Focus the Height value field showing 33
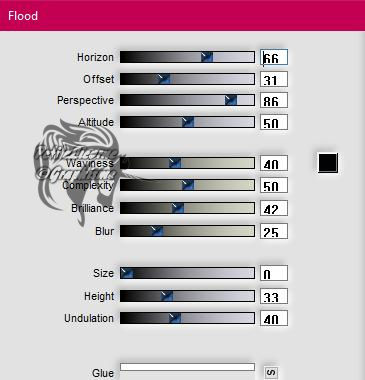Viewport: 365px width, 380px height. (274, 296)
